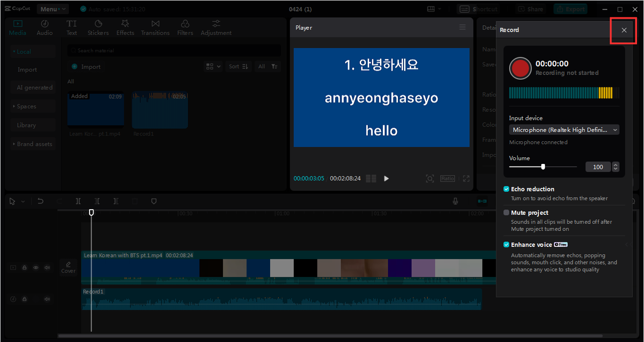The width and height of the screenshot is (644, 342).
Task: Adjust the recording Volume slider handle
Action: (543, 166)
